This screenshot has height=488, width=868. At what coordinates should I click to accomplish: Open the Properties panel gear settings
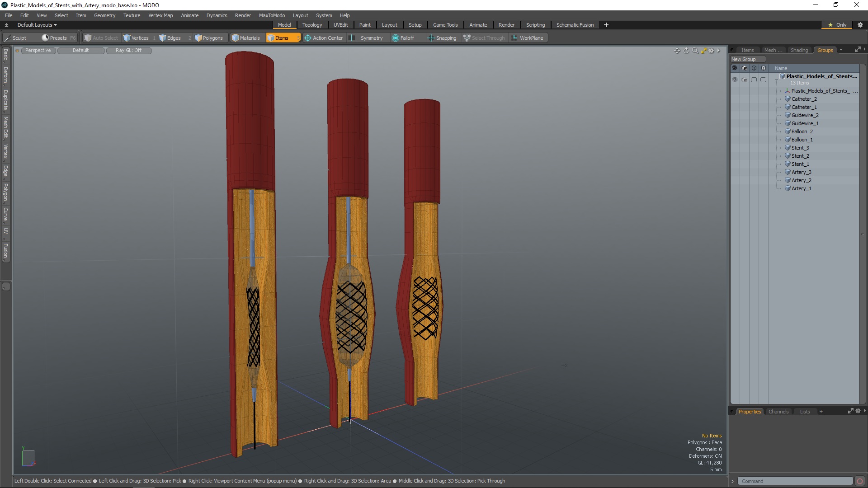tap(858, 411)
